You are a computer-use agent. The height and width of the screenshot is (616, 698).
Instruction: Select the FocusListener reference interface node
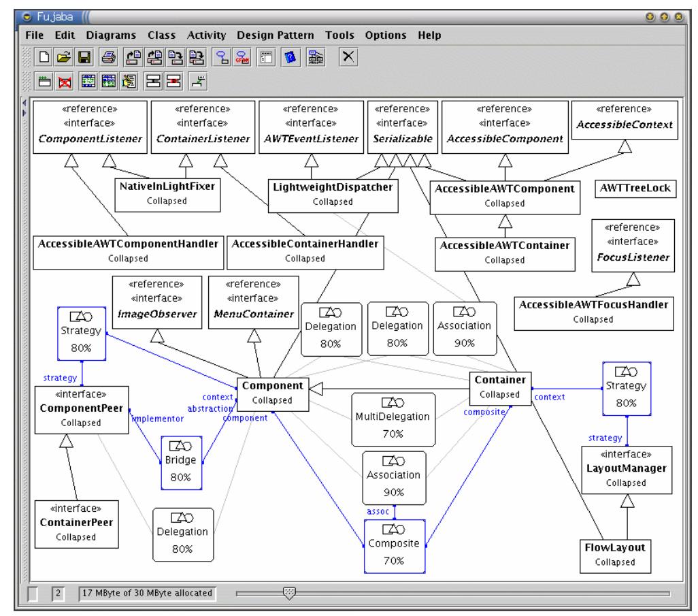(x=633, y=246)
